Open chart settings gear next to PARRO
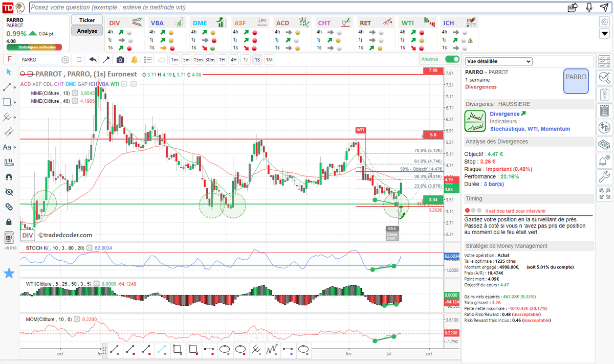 (65, 59)
